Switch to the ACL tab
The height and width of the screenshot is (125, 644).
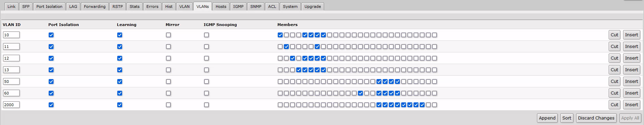272,7
